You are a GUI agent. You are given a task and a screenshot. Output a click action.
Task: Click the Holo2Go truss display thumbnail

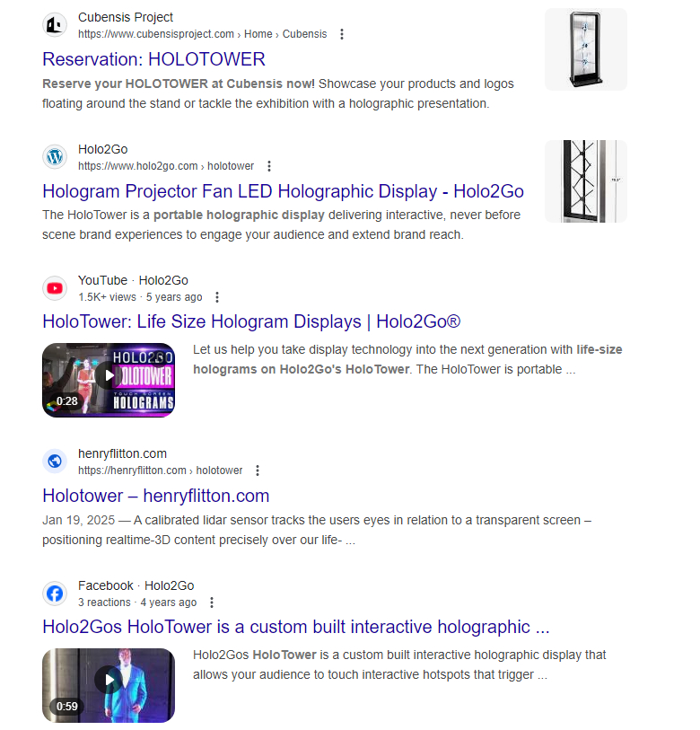click(586, 181)
